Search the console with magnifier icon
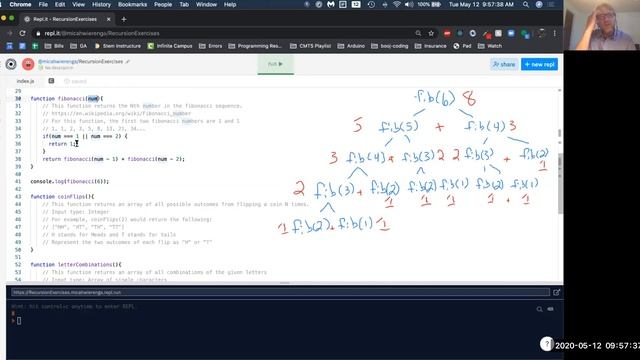Image resolution: width=640 pixels, height=360 pixels. coord(539,309)
